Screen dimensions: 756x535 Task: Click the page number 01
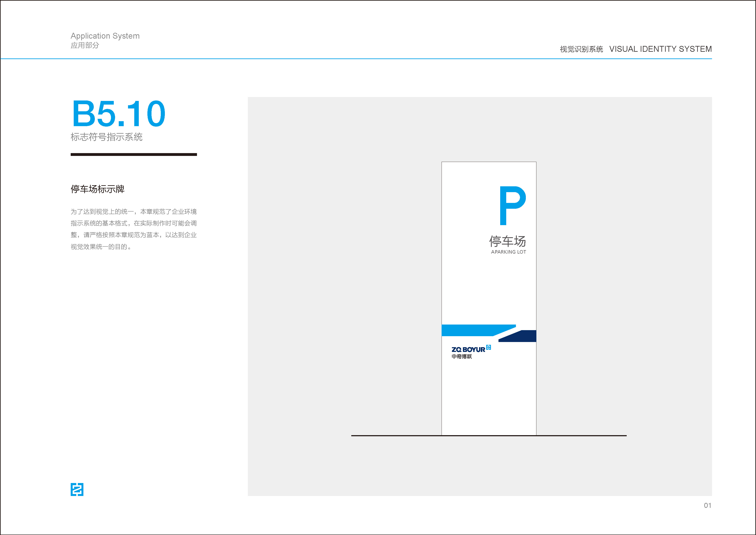[707, 505]
